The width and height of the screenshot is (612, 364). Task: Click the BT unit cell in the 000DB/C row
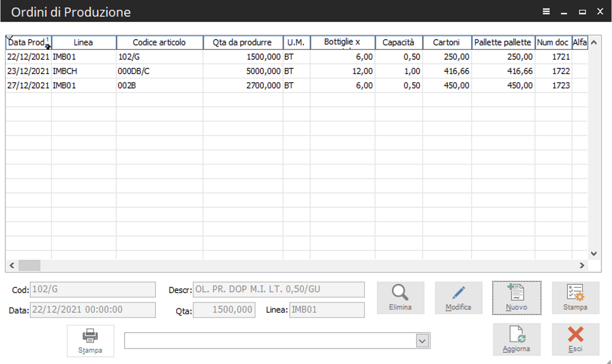click(x=297, y=71)
